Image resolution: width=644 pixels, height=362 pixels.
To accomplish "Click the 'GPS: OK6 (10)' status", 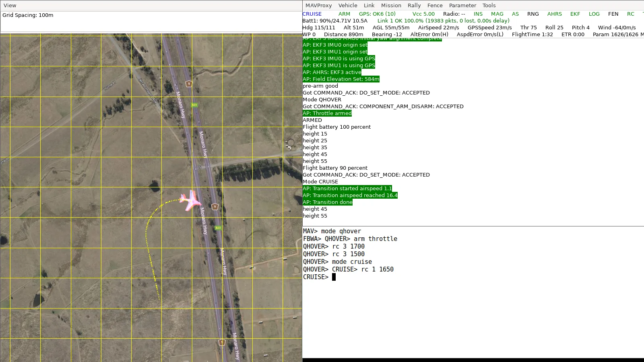I will (377, 14).
